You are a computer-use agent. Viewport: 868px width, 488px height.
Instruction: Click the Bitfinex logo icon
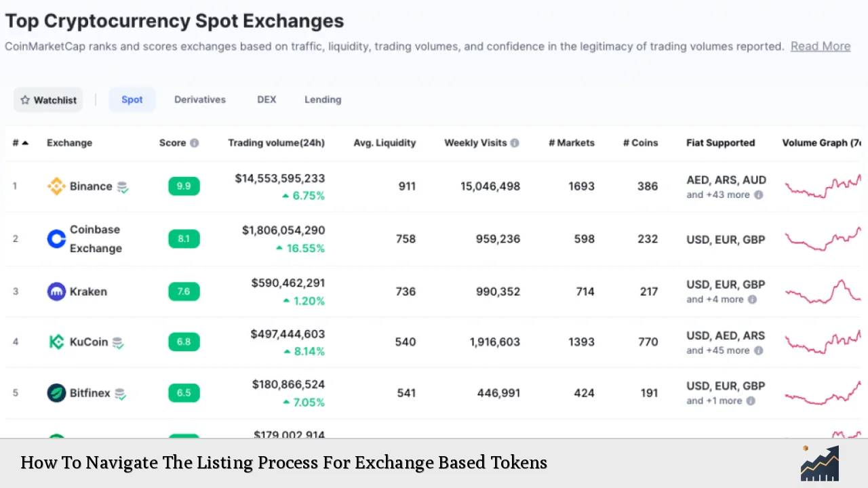tap(56, 392)
